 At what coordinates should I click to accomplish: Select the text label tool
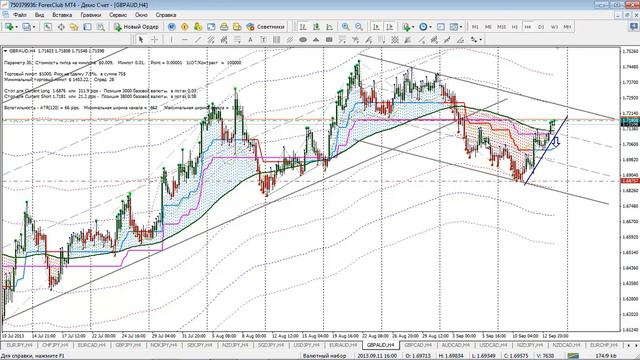[x=263, y=40]
